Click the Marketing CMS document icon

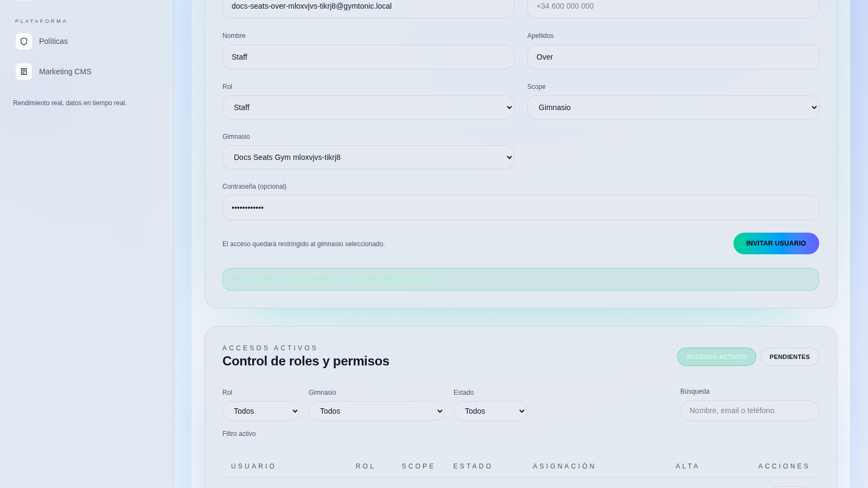(x=24, y=72)
